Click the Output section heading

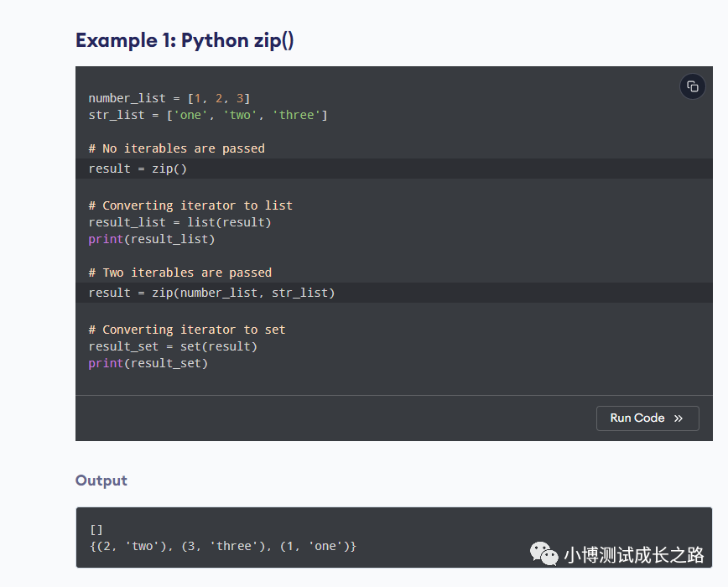(101, 481)
